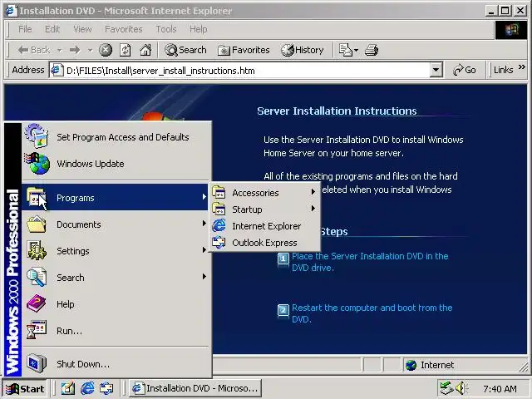Viewport: 532px width, 399px height.
Task: Select Set Program Access and Defaults
Action: pyautogui.click(x=116, y=137)
